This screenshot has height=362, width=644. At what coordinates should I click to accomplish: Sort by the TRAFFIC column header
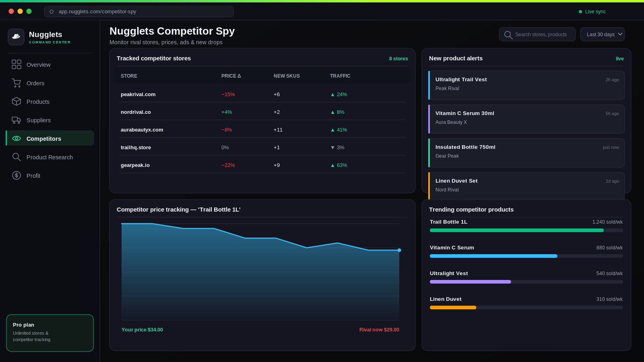[x=340, y=76]
